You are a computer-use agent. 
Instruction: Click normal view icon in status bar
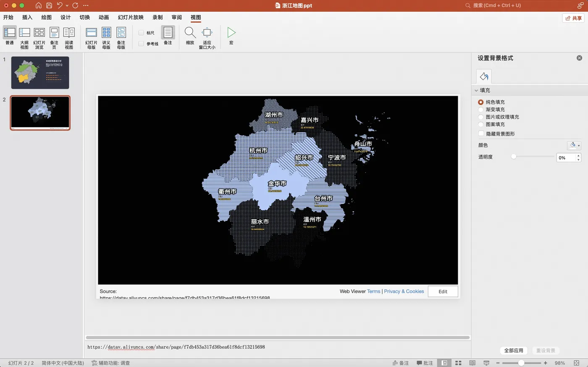click(444, 363)
